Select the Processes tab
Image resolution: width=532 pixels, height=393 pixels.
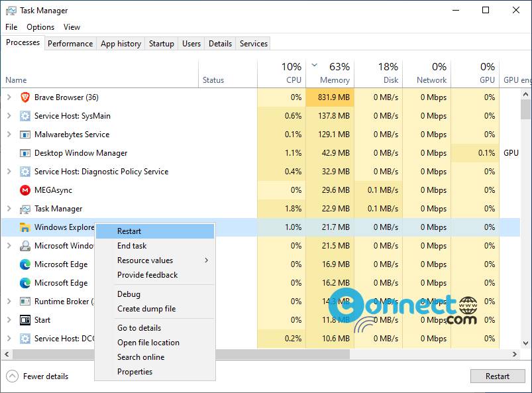pos(23,43)
